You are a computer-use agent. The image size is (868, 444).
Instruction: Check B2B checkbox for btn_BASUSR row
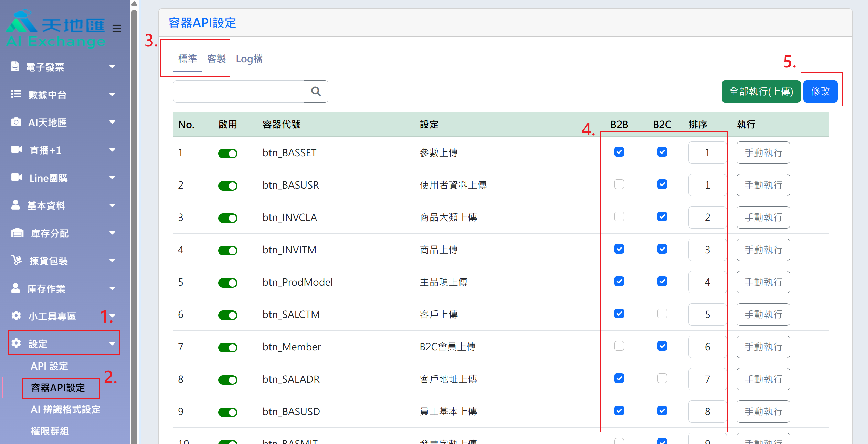tap(619, 184)
